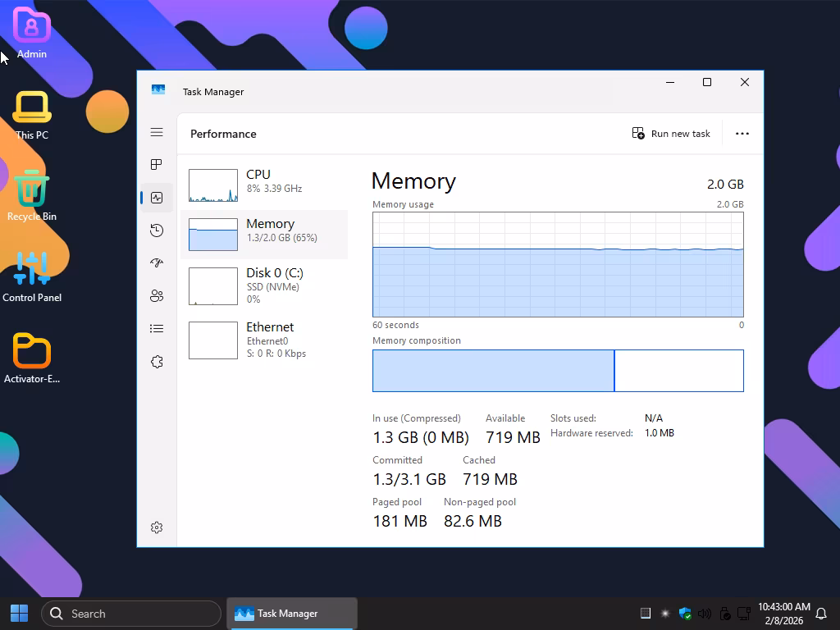This screenshot has height=630, width=840.
Task: Open the Services page icon
Action: 157,362
